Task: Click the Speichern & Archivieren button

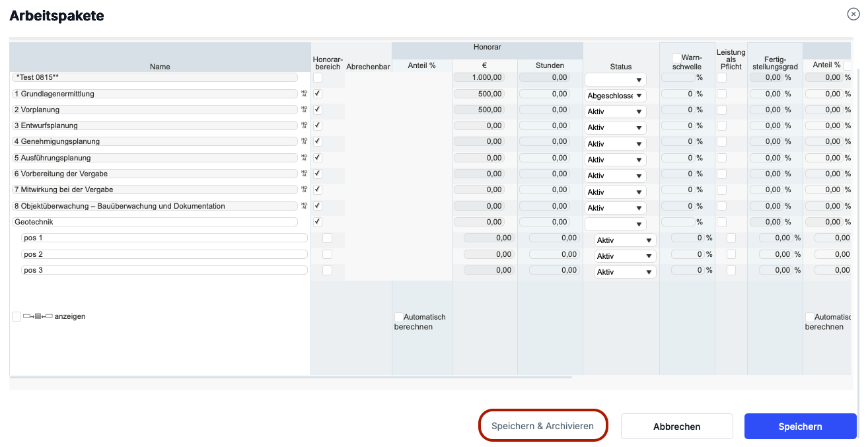Action: click(542, 426)
